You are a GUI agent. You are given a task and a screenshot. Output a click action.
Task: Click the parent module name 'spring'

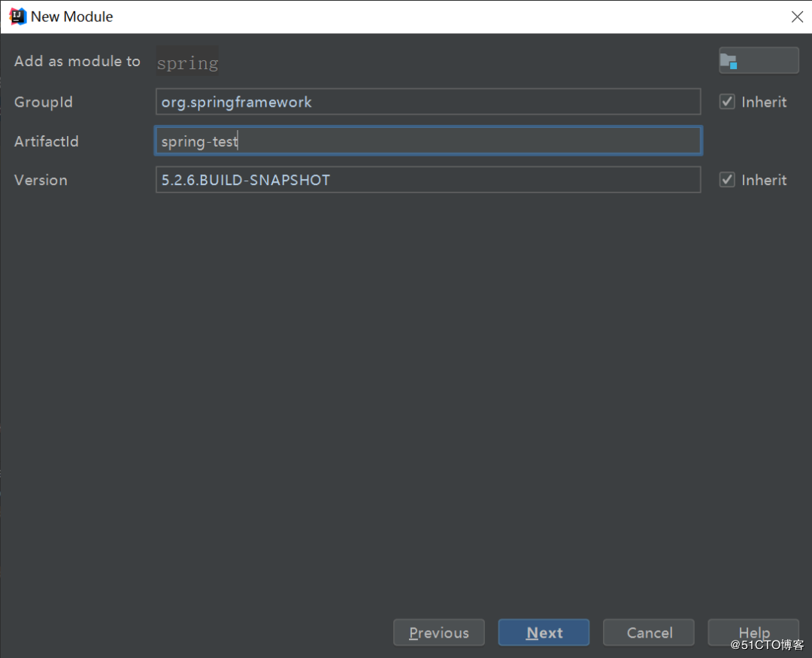[x=187, y=62]
